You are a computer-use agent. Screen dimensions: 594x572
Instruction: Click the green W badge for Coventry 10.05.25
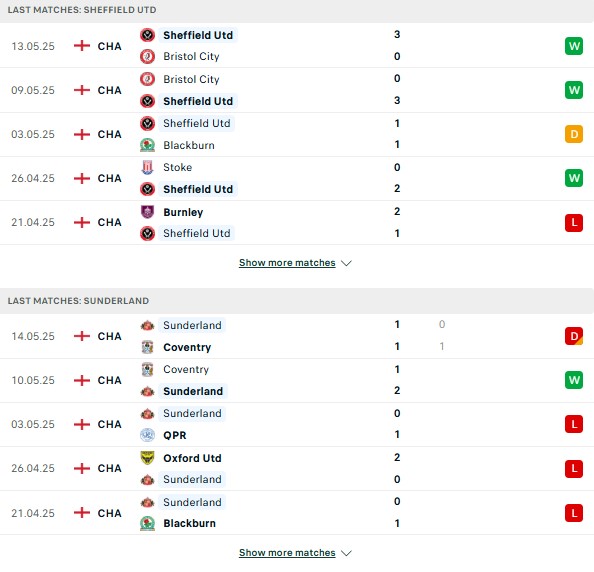pos(574,380)
